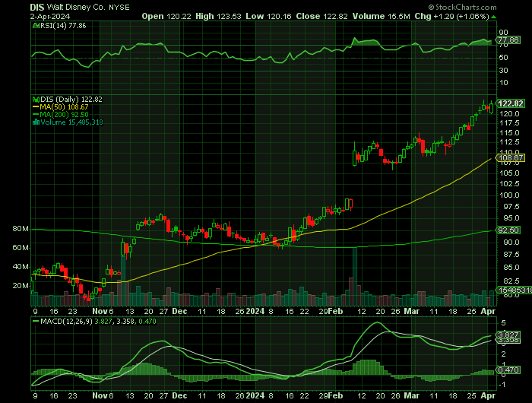This screenshot has height=403, width=532.
Task: Click the 10 label on the RSI axis
Action: (x=503, y=83)
